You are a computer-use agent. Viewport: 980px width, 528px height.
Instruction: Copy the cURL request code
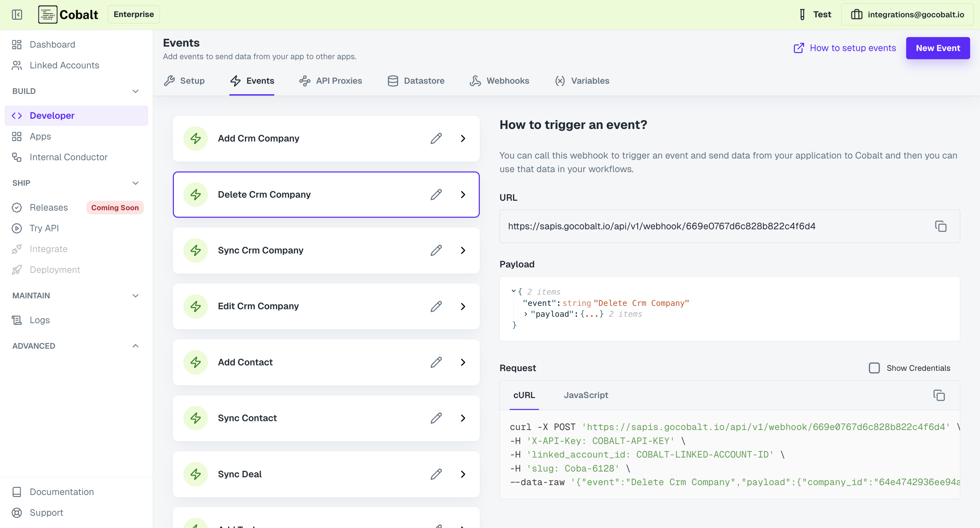click(x=938, y=395)
